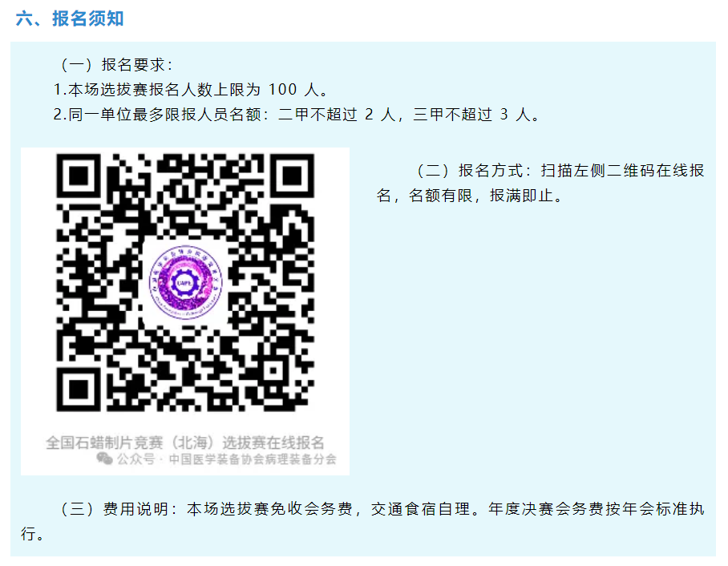Click the bottom-left QR finder square
The image size is (728, 566).
point(78,390)
